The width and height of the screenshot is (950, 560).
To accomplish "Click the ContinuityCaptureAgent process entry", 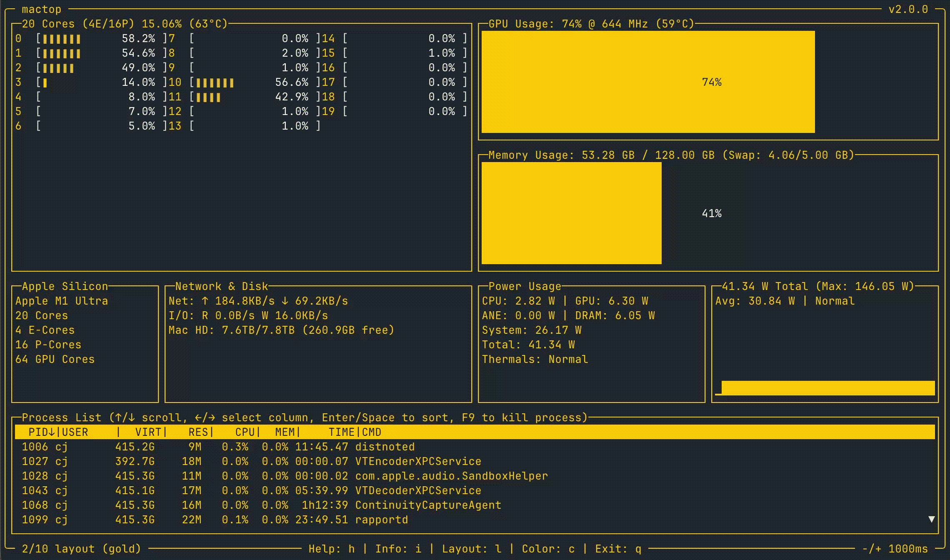I will click(x=428, y=505).
